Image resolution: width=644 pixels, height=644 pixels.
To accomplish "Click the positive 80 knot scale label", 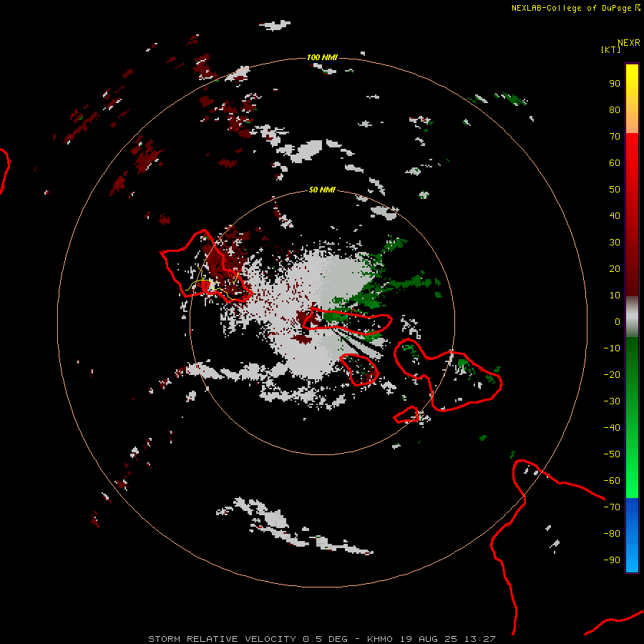I will (x=615, y=109).
